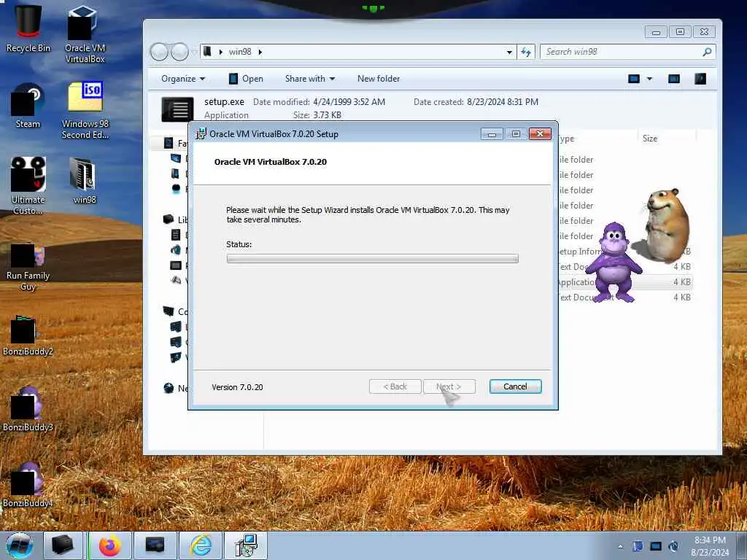Click the search magnifier icon in Explorer
Screen dimensions: 747x560
click(706, 52)
